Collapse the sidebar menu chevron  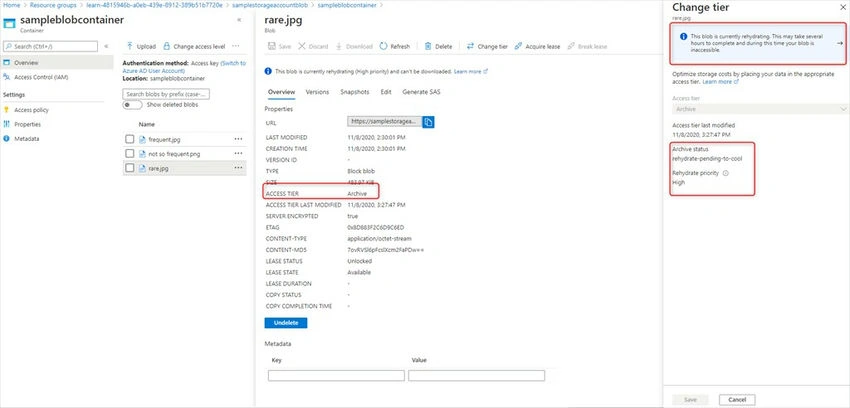pyautogui.click(x=106, y=47)
